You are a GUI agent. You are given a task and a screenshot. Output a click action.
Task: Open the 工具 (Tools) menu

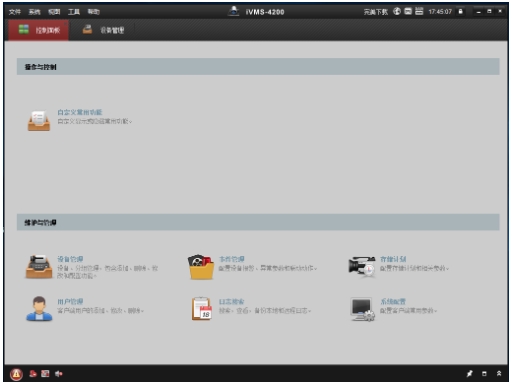[x=74, y=12]
